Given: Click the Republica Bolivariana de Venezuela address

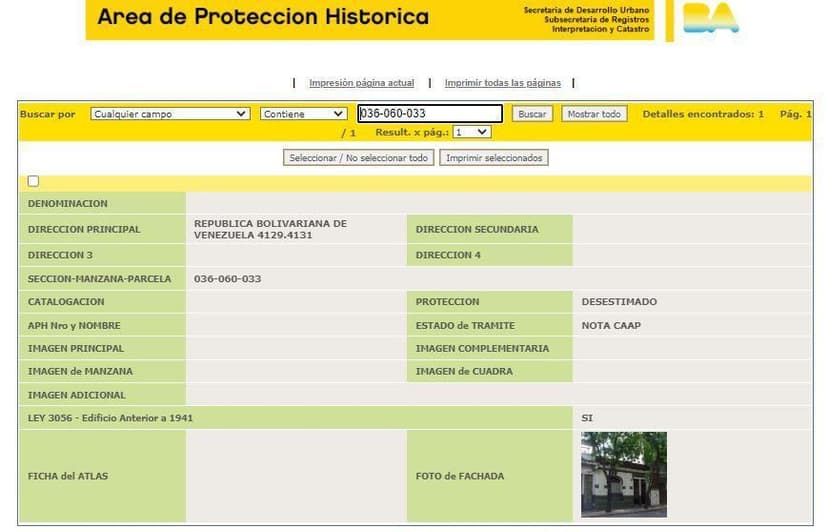Looking at the screenshot, I should click(270, 229).
